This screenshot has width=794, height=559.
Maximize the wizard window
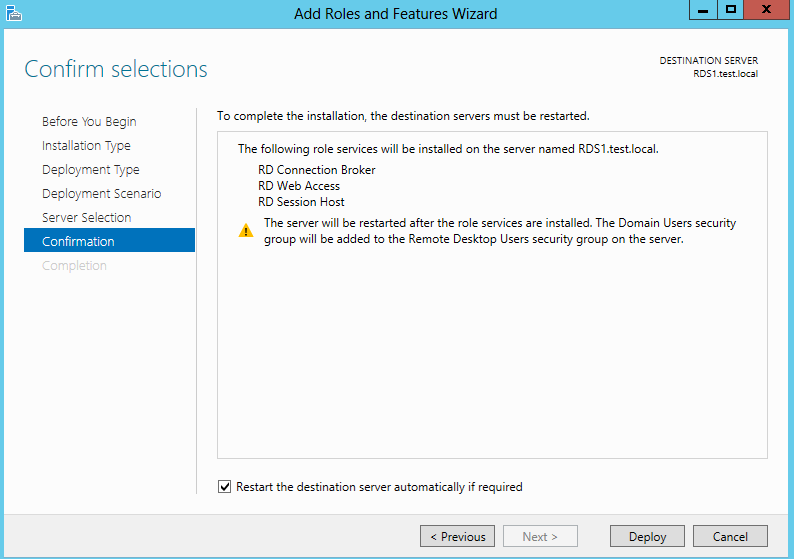click(x=730, y=10)
